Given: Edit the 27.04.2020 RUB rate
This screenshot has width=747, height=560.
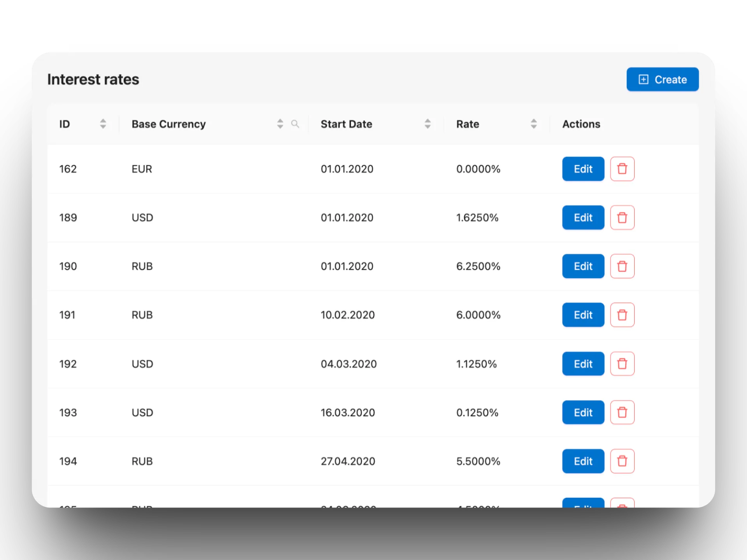Looking at the screenshot, I should coord(583,461).
